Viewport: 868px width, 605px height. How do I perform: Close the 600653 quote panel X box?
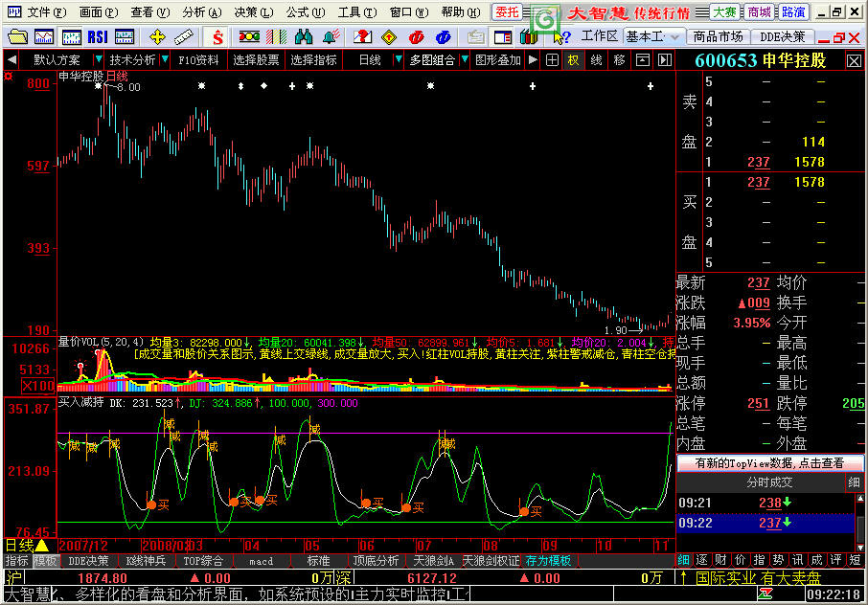854,61
